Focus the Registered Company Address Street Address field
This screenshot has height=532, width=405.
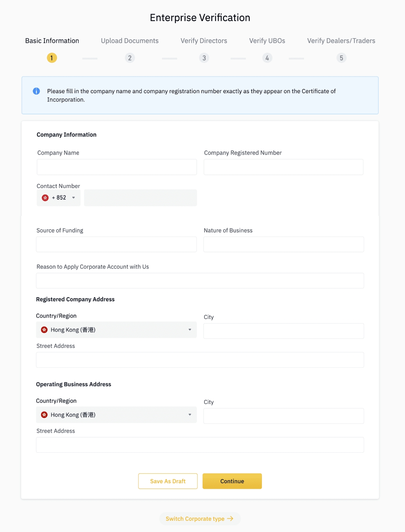pyautogui.click(x=200, y=360)
